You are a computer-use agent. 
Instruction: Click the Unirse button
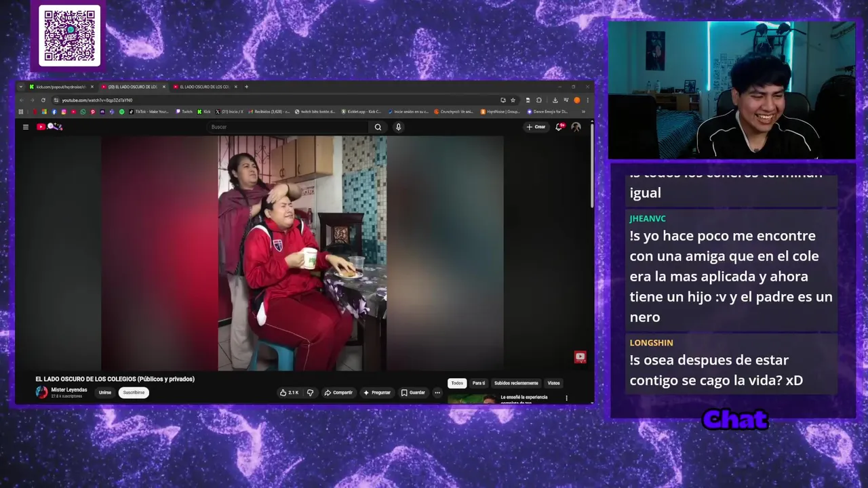[105, 392]
